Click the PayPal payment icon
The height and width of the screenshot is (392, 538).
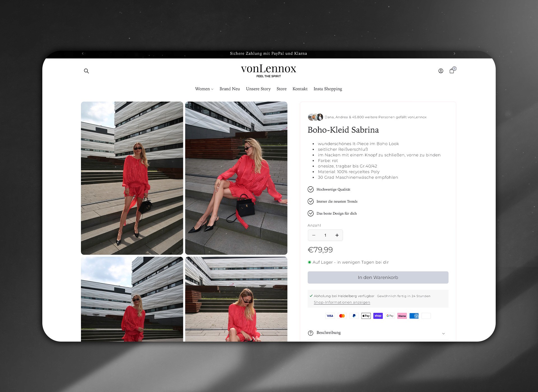(354, 316)
